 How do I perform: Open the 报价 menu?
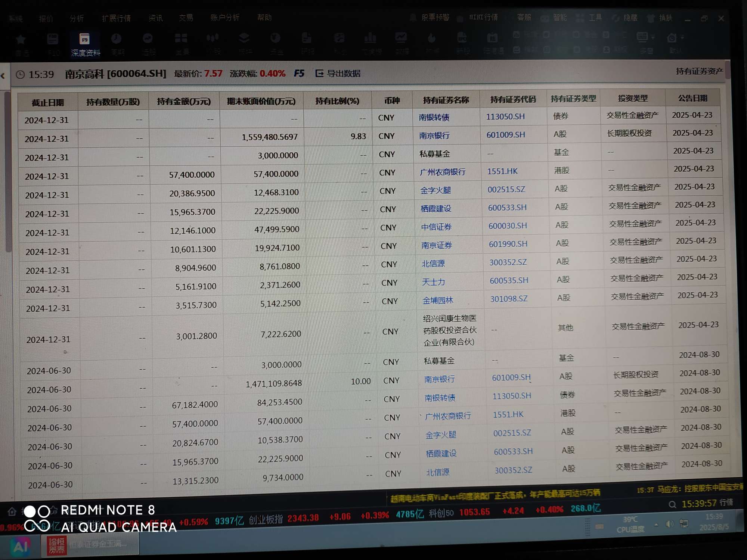tap(46, 19)
